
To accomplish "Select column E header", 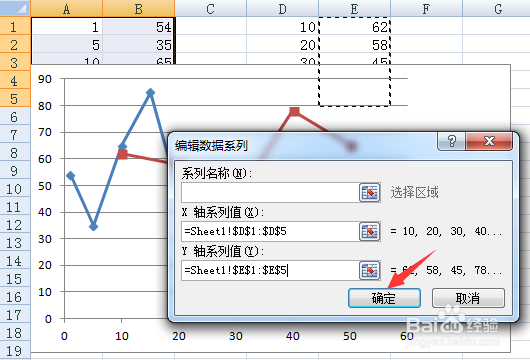I will (x=355, y=8).
